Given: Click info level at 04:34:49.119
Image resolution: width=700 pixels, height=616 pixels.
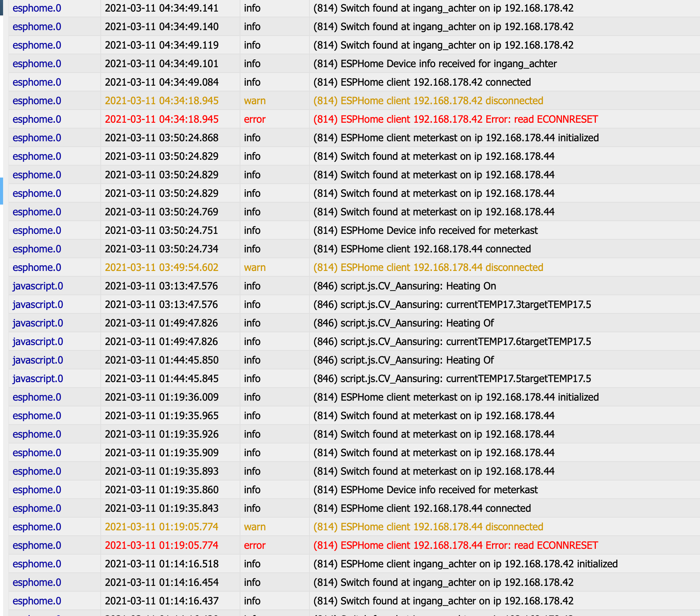Looking at the screenshot, I should pos(252,45).
